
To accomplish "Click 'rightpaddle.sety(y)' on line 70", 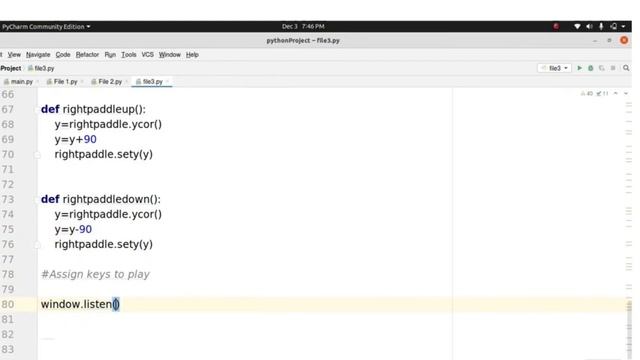I will [x=104, y=155].
